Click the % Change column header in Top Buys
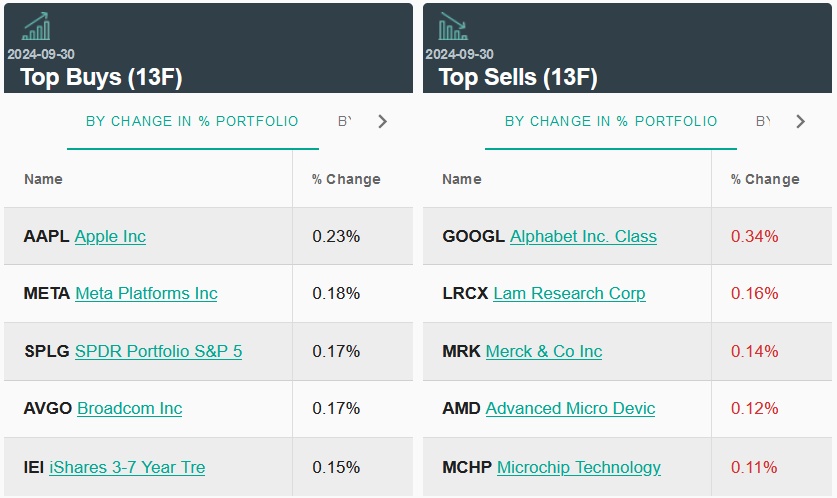 click(x=346, y=180)
